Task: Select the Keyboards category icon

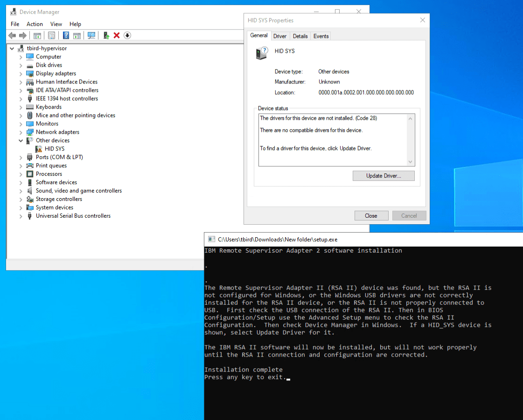Action: point(30,107)
